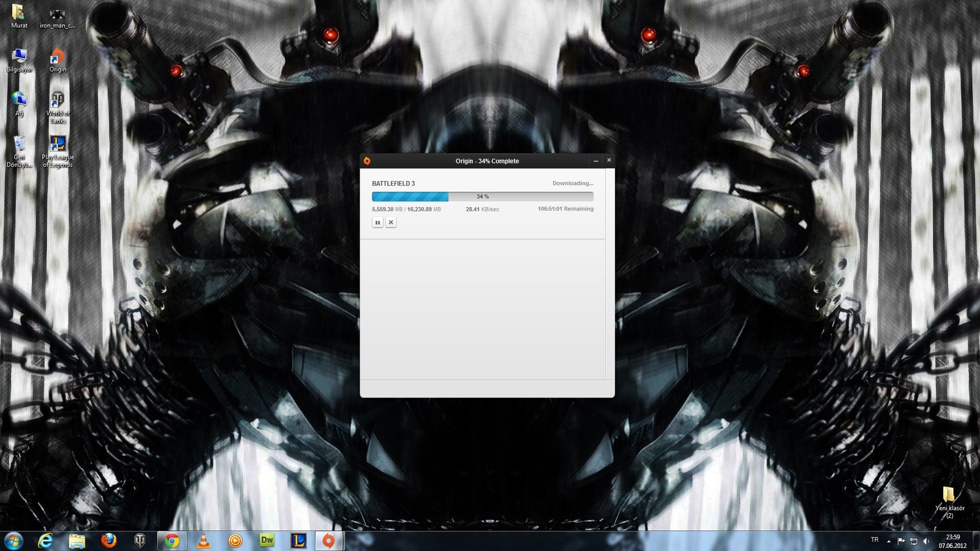
Task: Click the 5,559.30 MB downloaded size text
Action: pyautogui.click(x=387, y=209)
